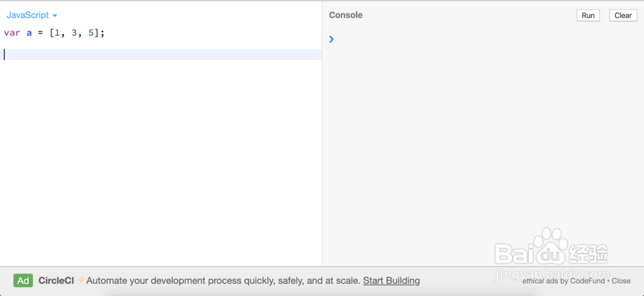Close the CodeFund ad banner
The height and width of the screenshot is (296, 644).
click(x=621, y=281)
